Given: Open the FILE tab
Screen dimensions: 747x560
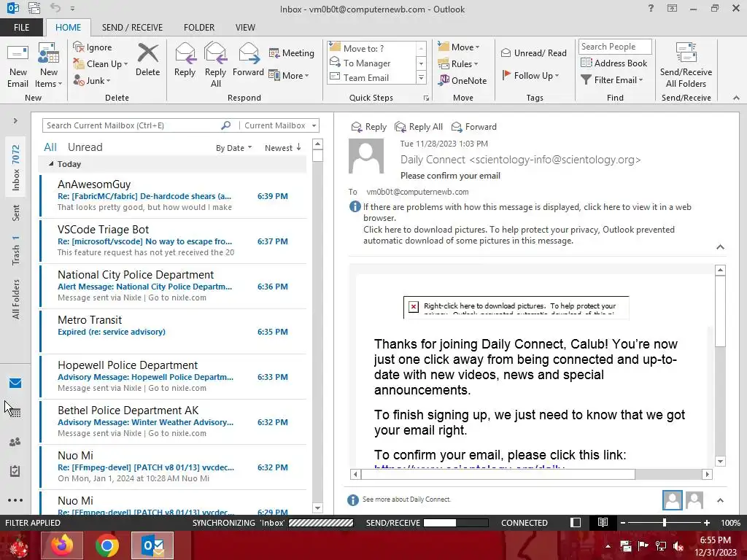Looking at the screenshot, I should pos(21,27).
